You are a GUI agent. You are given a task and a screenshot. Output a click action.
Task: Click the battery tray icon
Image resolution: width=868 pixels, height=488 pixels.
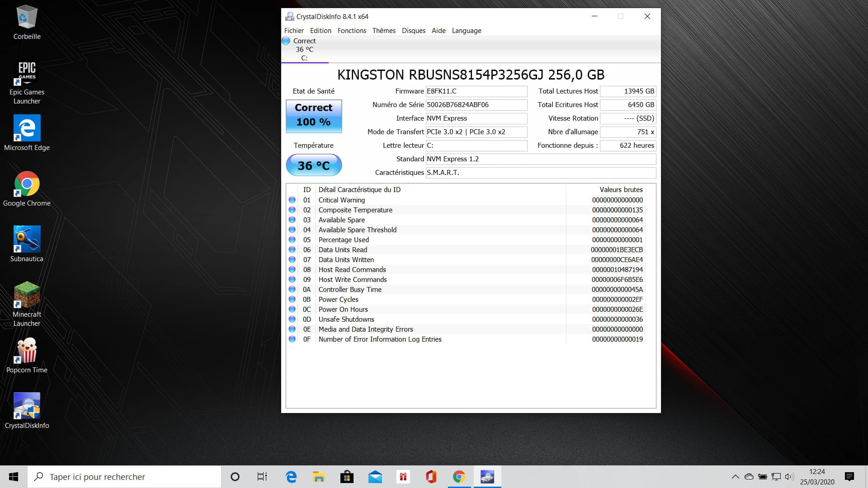[x=763, y=477]
